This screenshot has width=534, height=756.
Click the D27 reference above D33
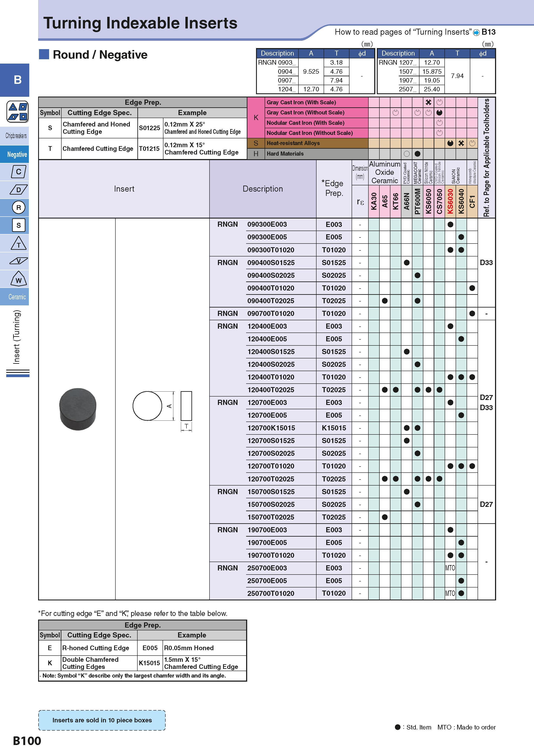point(486,397)
